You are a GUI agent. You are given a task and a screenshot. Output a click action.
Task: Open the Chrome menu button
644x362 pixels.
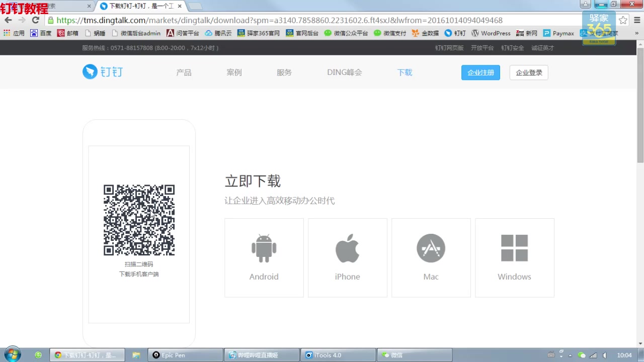[636, 20]
